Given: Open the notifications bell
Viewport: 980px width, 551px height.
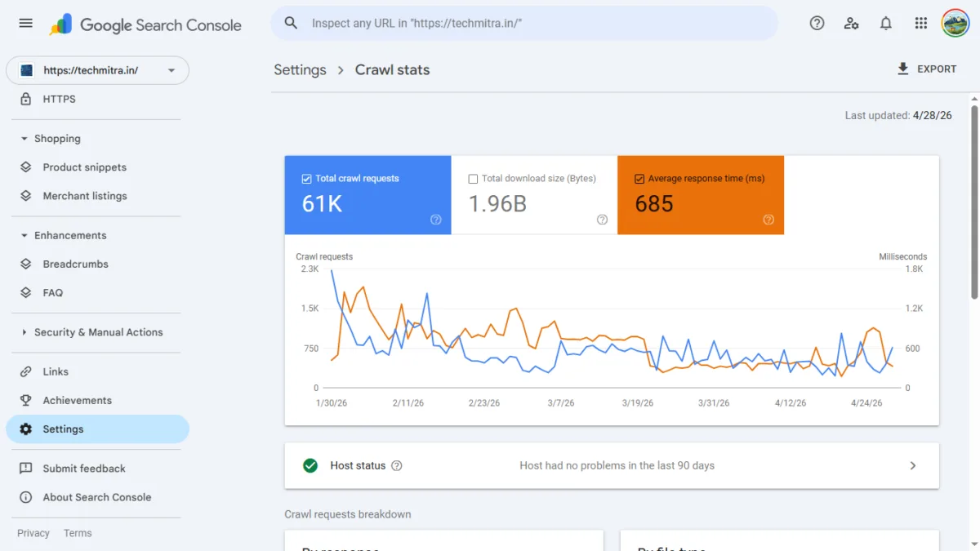Looking at the screenshot, I should (x=886, y=24).
